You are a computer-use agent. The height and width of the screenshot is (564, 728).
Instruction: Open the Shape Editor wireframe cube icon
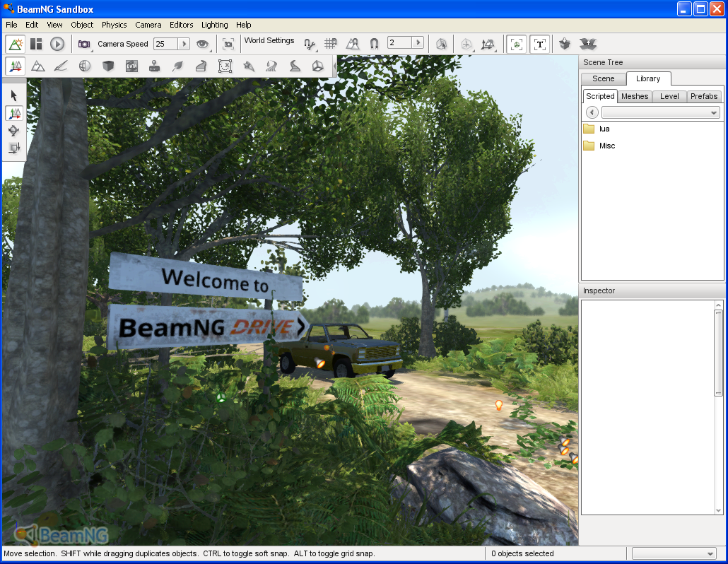pos(317,66)
